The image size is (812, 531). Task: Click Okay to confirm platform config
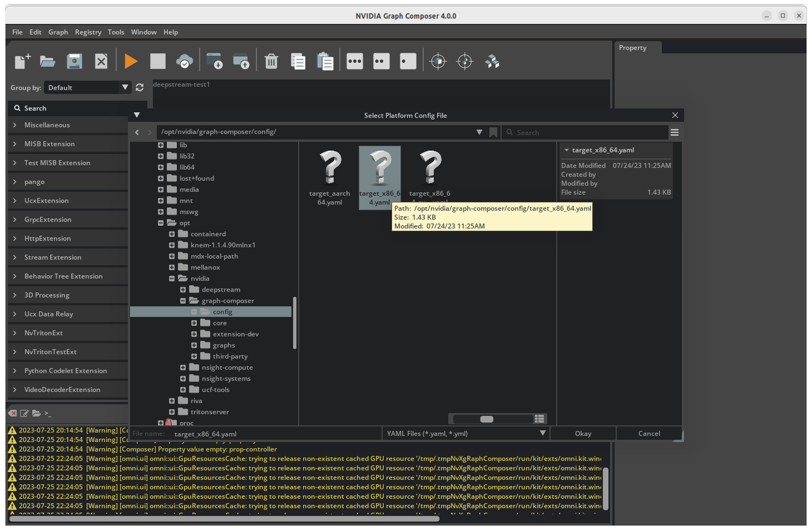tap(583, 433)
